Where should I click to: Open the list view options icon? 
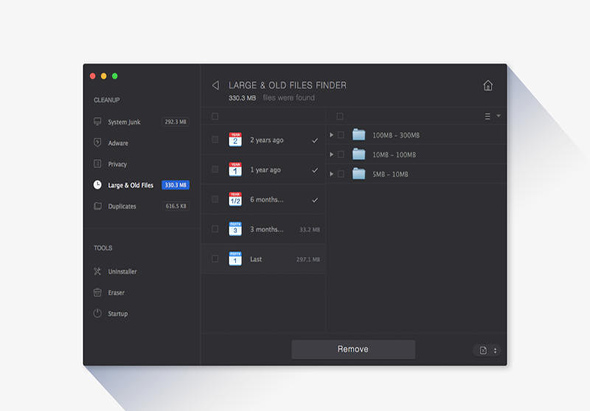pos(487,116)
